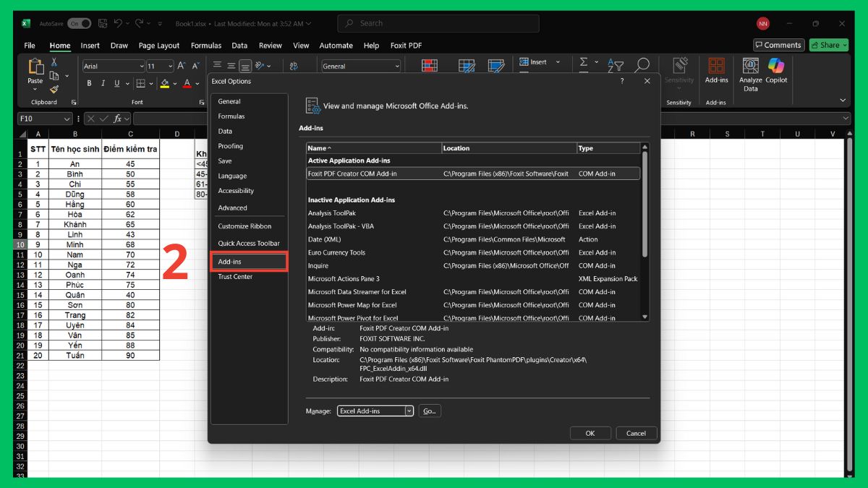Expand the Arial font name dropdown
Viewport: 868px width, 488px height.
point(141,67)
